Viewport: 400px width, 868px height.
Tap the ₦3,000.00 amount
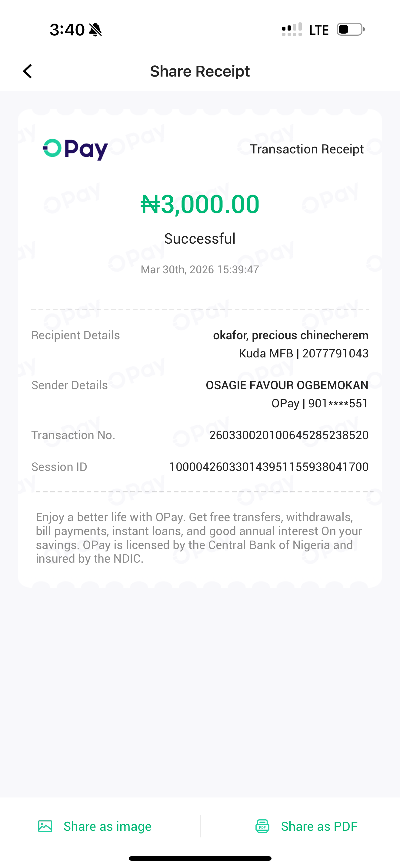(x=200, y=204)
